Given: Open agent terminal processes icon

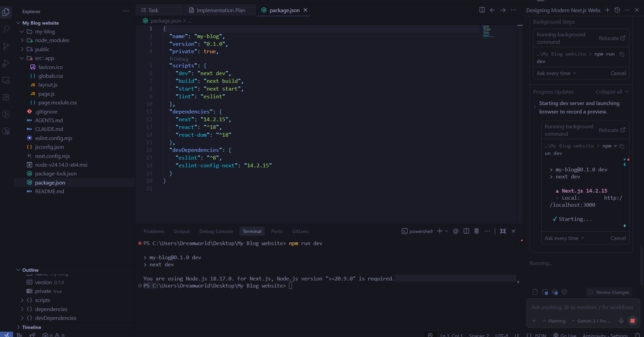Looking at the screenshot, I should pos(545,292).
